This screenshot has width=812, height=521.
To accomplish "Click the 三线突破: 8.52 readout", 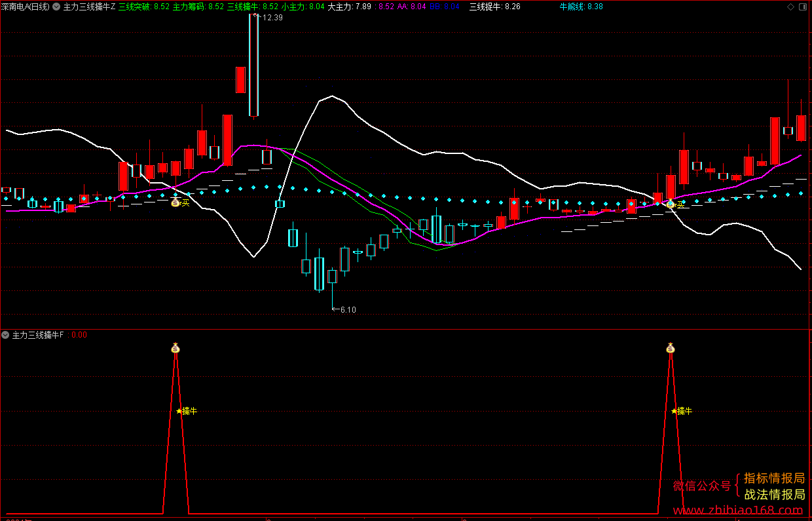I will click(x=144, y=7).
